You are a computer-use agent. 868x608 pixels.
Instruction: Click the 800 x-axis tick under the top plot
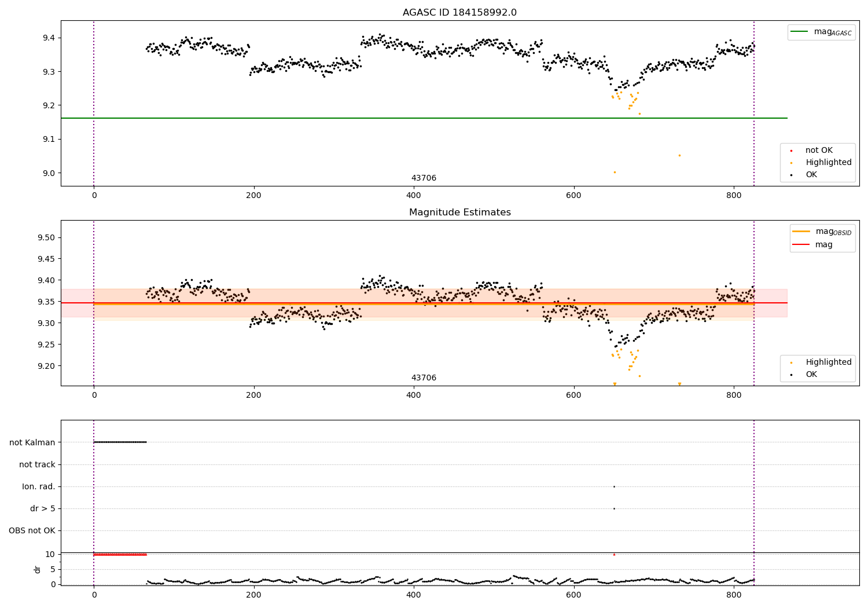point(734,196)
